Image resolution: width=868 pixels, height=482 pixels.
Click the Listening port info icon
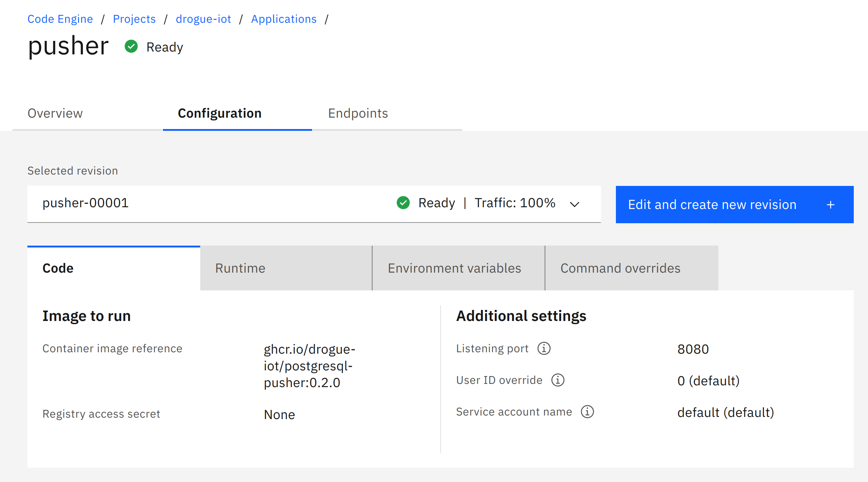543,348
